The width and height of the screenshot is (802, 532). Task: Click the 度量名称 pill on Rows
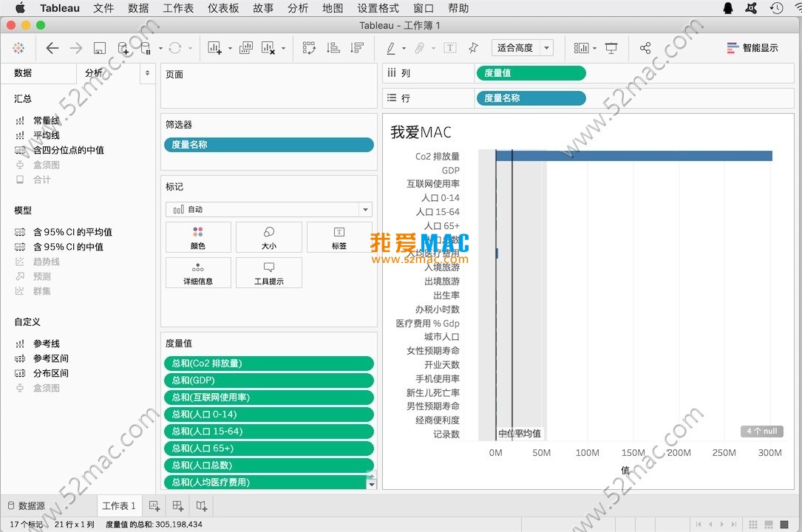point(531,98)
